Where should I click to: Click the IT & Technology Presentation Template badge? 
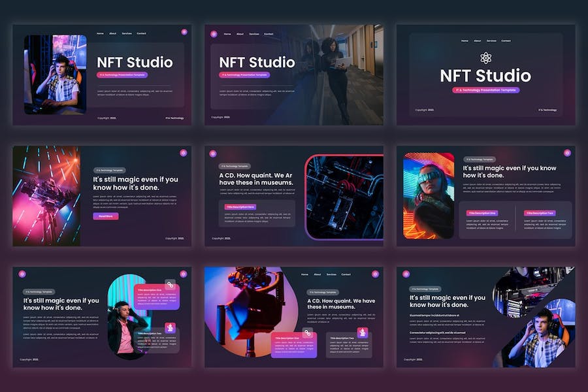pyautogui.click(x=123, y=74)
